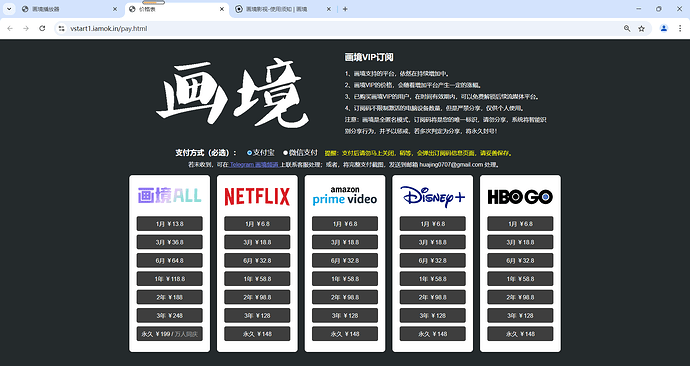Buy Netflix 3年 ¥128 subscription
The height and width of the screenshot is (366, 690).
pyautogui.click(x=257, y=315)
